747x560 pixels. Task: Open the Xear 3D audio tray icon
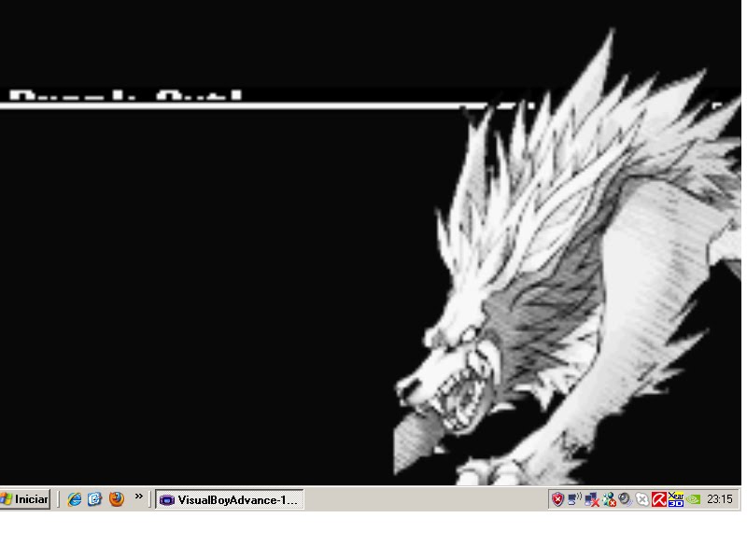(x=676, y=499)
